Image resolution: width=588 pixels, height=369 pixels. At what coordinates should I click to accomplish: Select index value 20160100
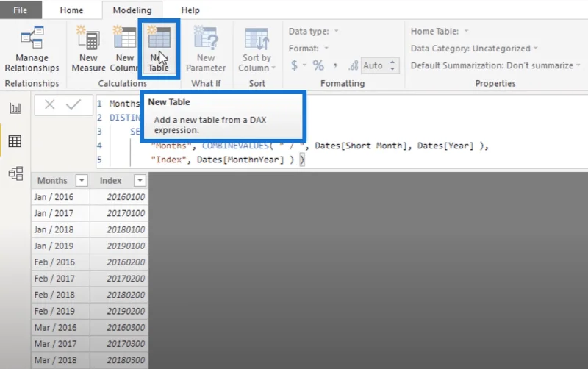[119, 197]
